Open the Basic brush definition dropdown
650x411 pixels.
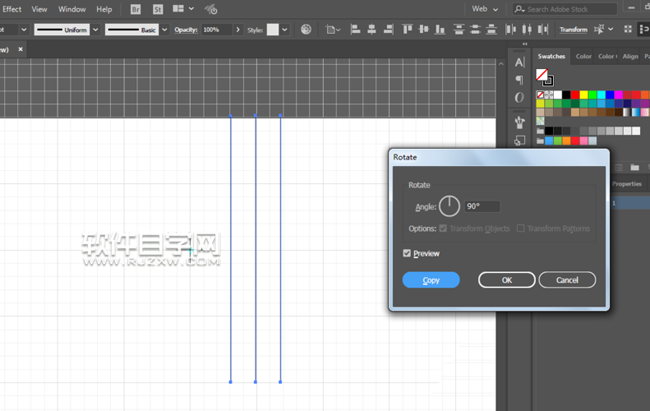166,30
